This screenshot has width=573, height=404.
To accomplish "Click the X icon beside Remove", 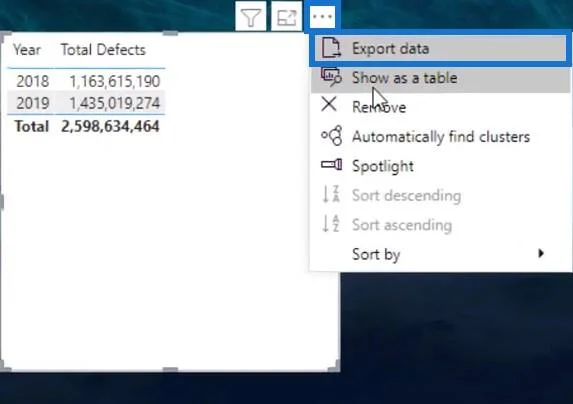I will [x=329, y=104].
